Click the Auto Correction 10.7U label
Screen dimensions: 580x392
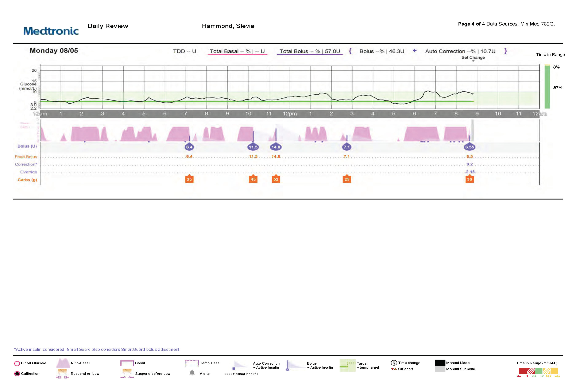(x=460, y=51)
